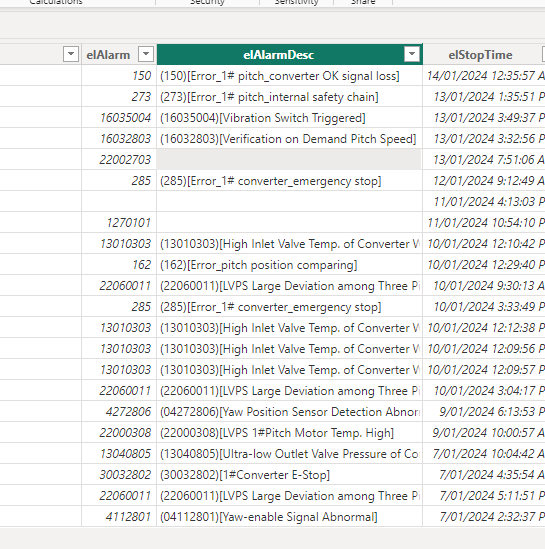The width and height of the screenshot is (545, 549).
Task: Click stop time 14/01/2024 12:35:57
Action: 484,76
